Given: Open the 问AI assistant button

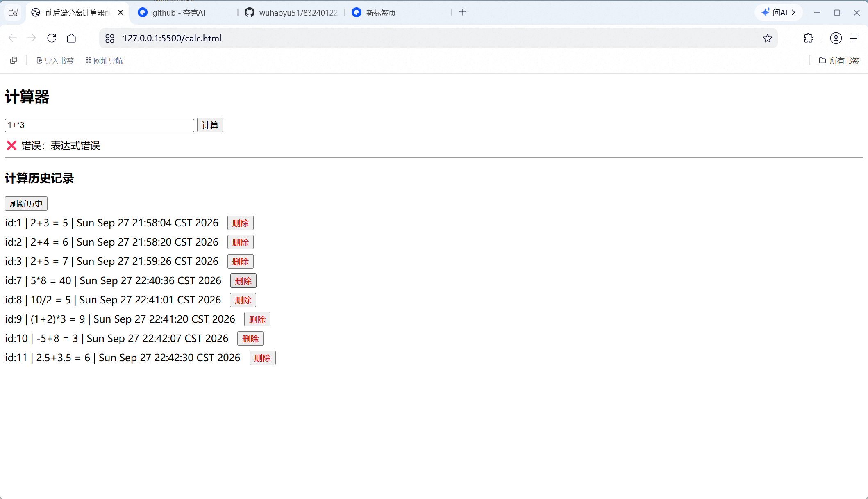Looking at the screenshot, I should pos(778,12).
